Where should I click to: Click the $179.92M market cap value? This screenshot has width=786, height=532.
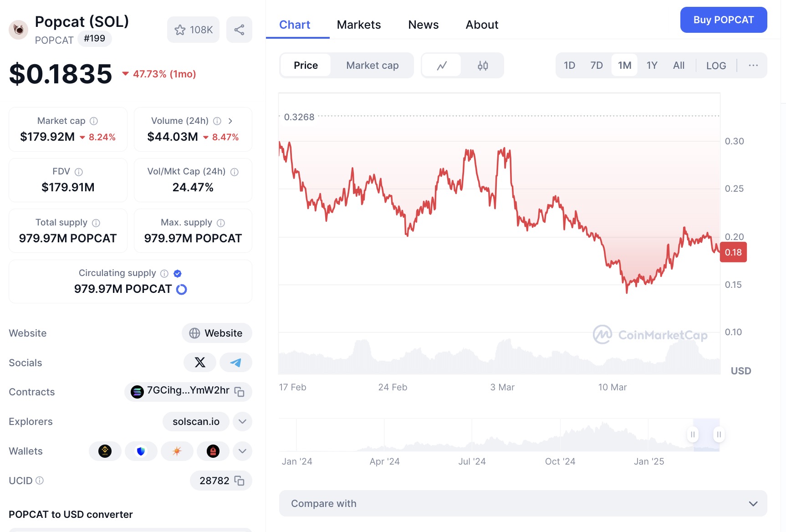click(x=47, y=137)
